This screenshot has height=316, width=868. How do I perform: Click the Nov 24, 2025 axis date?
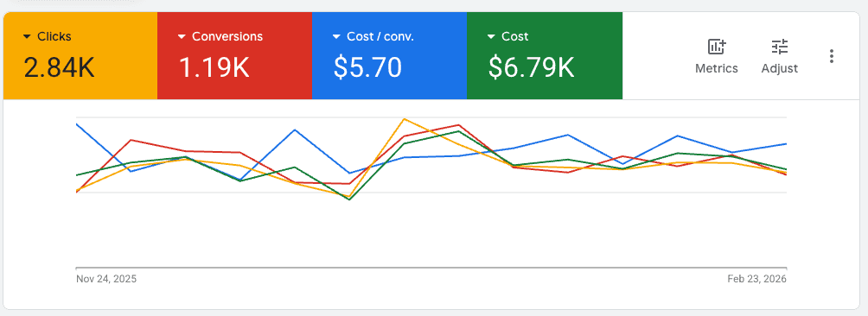pos(106,279)
